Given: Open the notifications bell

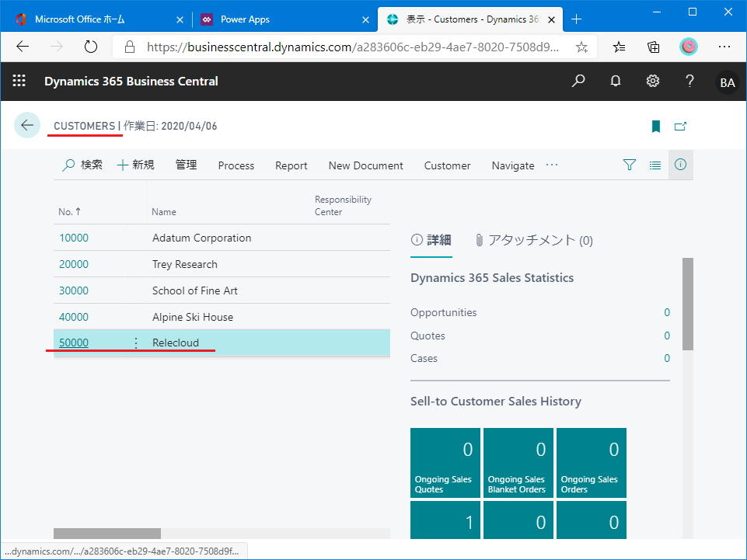Looking at the screenshot, I should coord(616,81).
